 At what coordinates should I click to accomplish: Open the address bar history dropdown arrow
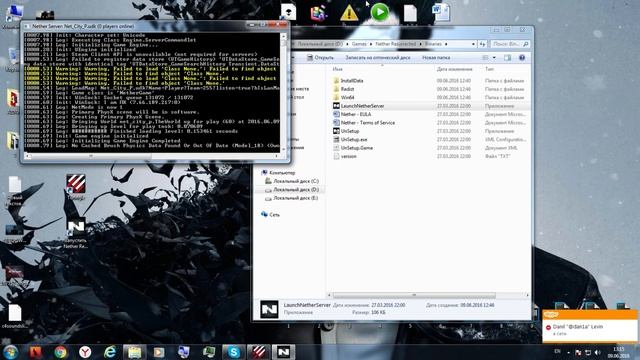pos(473,44)
